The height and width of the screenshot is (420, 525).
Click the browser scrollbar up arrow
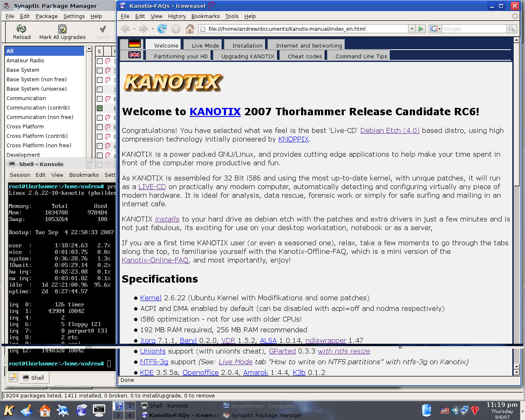pyautogui.click(x=516, y=40)
